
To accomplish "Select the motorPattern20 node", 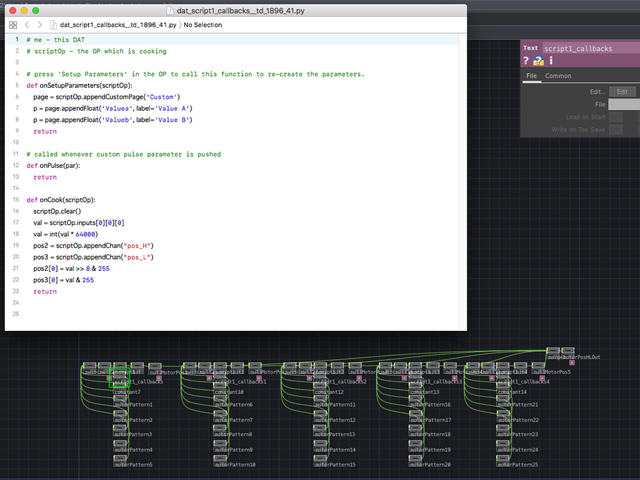I will (x=416, y=459).
